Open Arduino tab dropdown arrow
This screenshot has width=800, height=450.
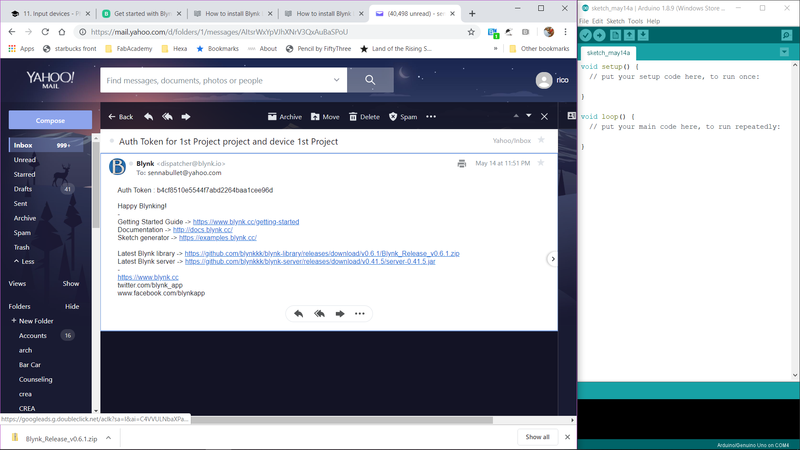click(x=784, y=52)
